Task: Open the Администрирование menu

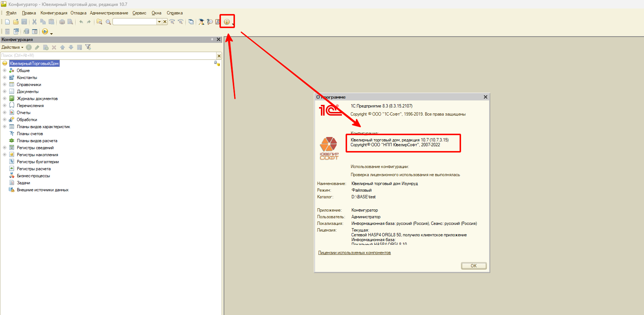Action: [x=109, y=13]
